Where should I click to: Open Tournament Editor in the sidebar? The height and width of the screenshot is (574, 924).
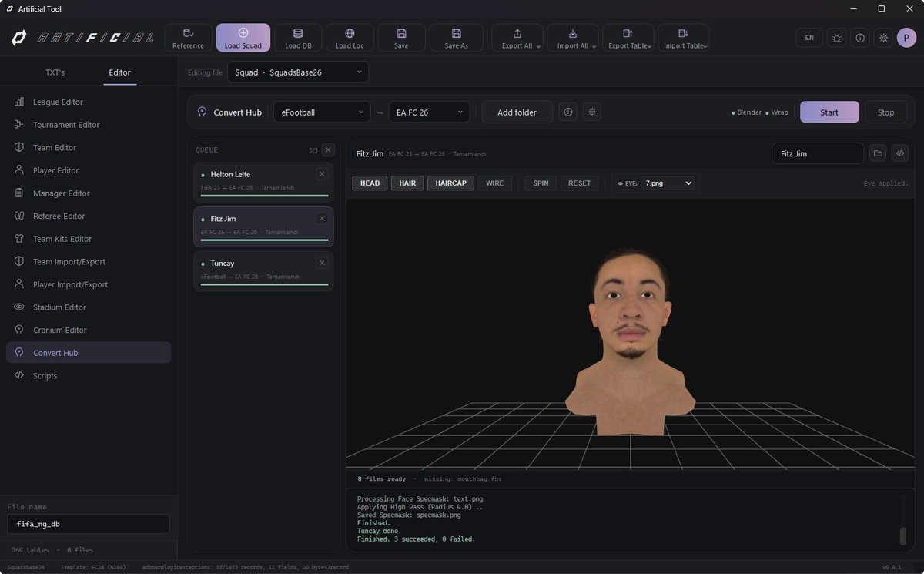[x=89, y=125]
